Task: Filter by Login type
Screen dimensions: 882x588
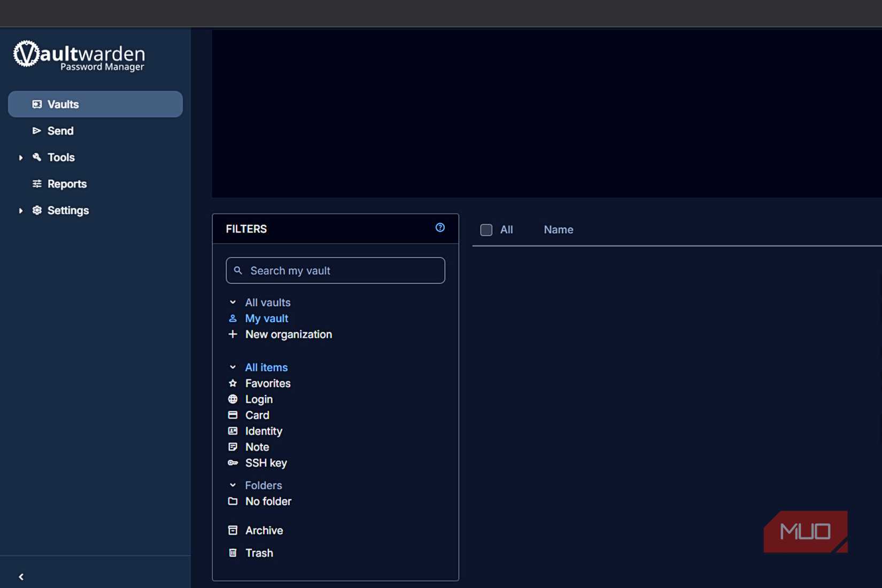Action: [x=259, y=399]
